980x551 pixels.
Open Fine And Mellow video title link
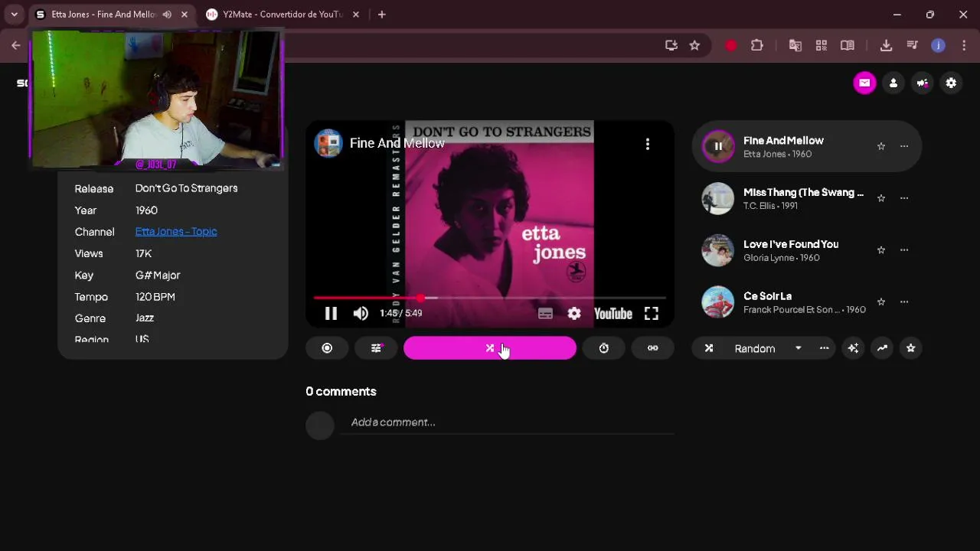click(x=397, y=143)
